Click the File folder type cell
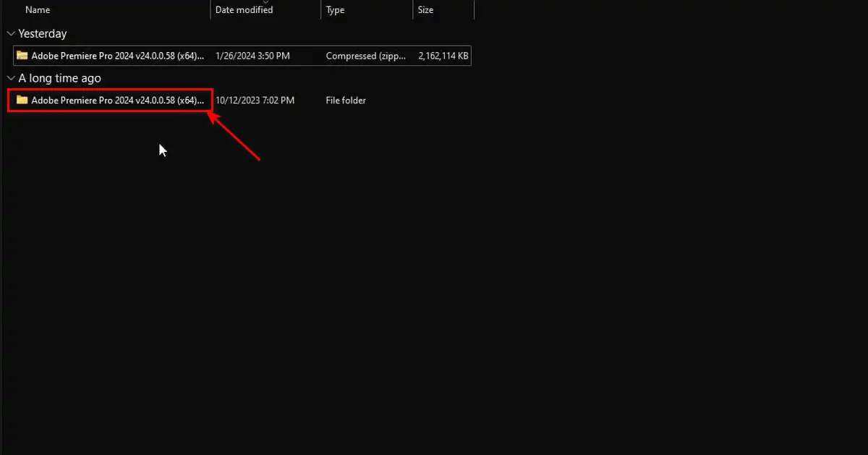 coord(346,100)
